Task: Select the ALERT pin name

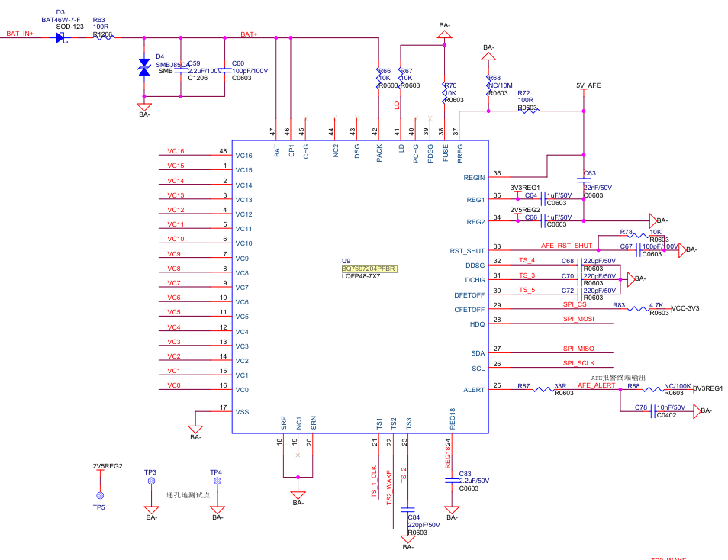Action: coord(474,390)
